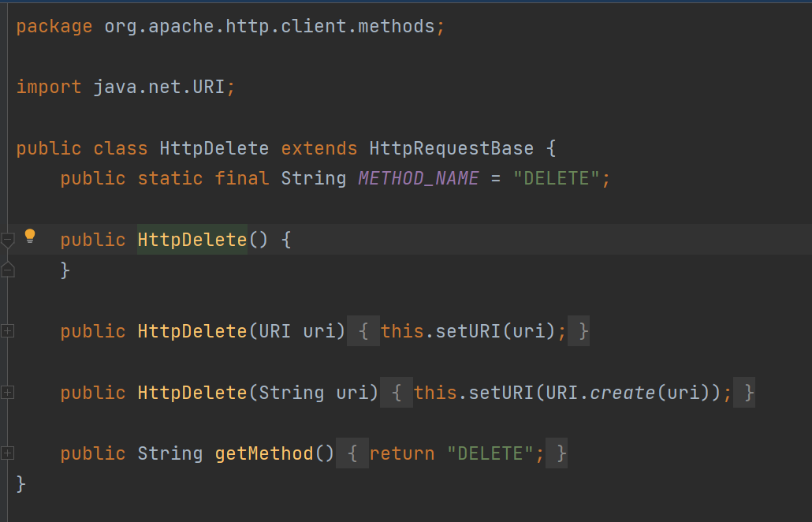Expand the HttpDelete(String uri) constructor fold
812x522 pixels.
point(7,392)
